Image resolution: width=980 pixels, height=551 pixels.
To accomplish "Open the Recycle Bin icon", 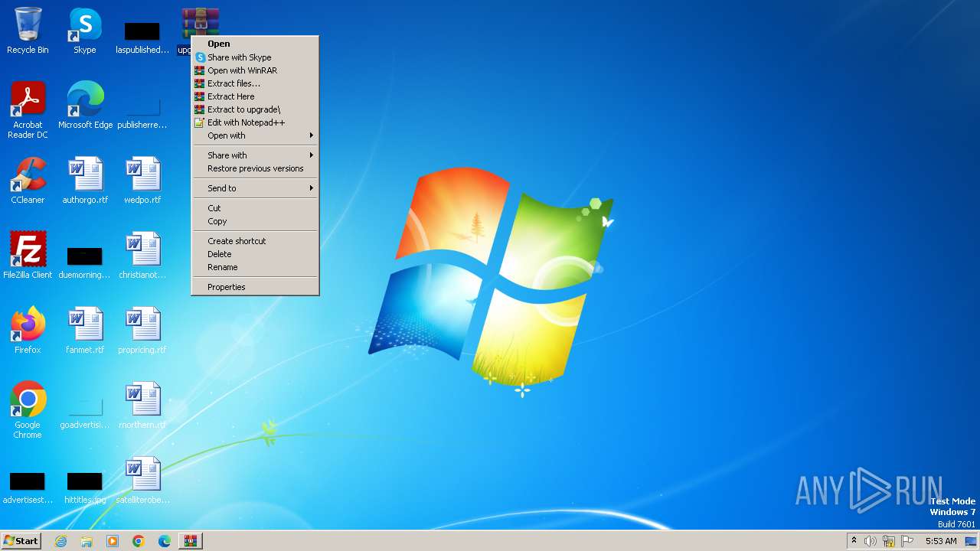I will [28, 31].
